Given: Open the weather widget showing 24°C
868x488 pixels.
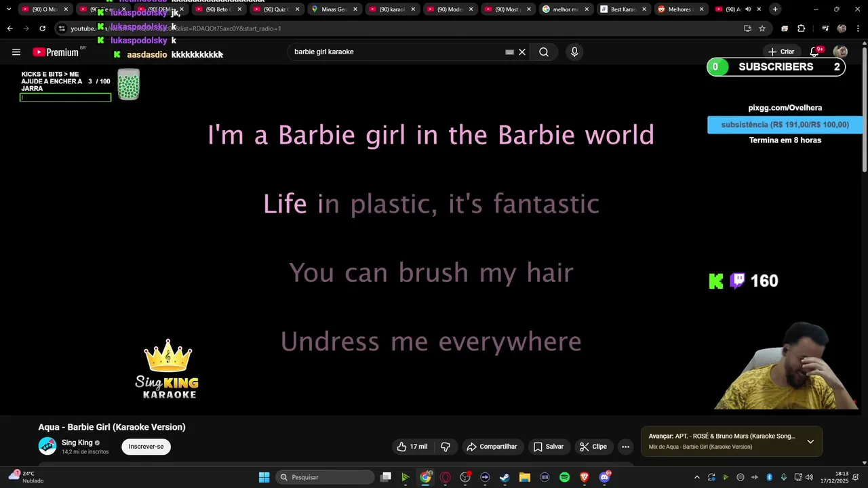Looking at the screenshot, I should point(24,476).
